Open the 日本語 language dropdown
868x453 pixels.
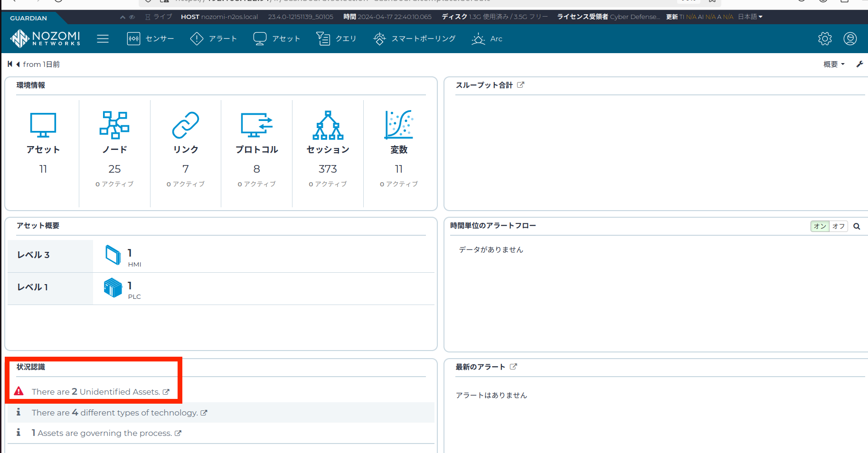(x=750, y=17)
